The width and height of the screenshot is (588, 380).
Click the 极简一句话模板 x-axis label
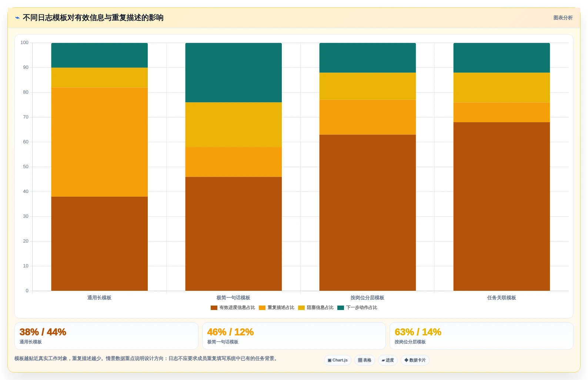click(x=233, y=298)
